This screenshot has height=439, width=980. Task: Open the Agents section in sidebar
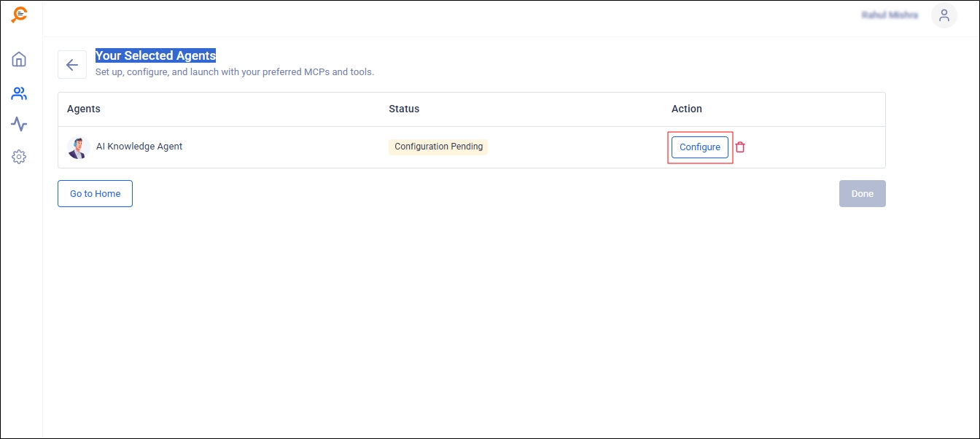point(19,93)
